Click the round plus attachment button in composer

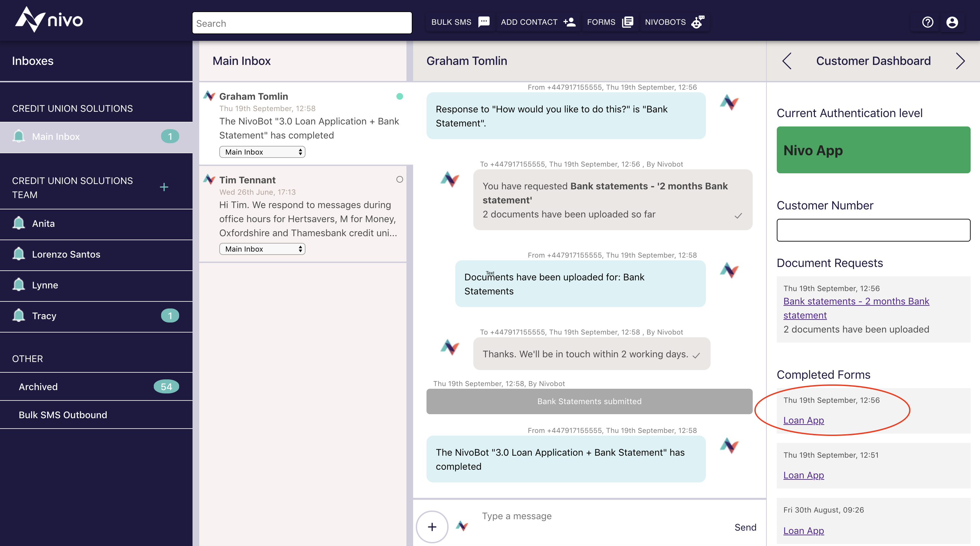pyautogui.click(x=432, y=527)
